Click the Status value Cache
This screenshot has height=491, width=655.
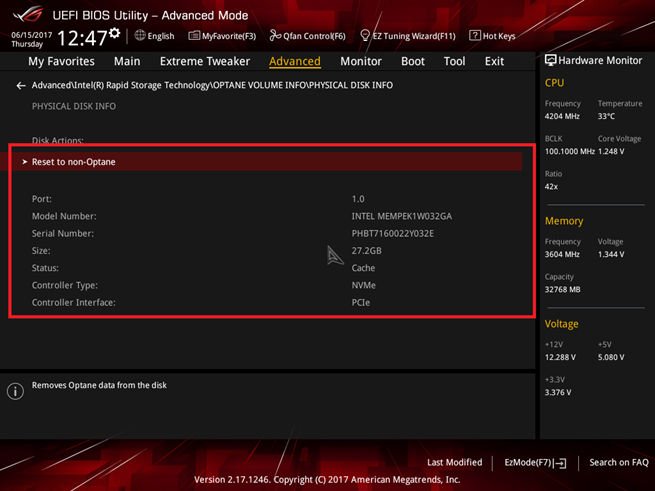pos(363,268)
